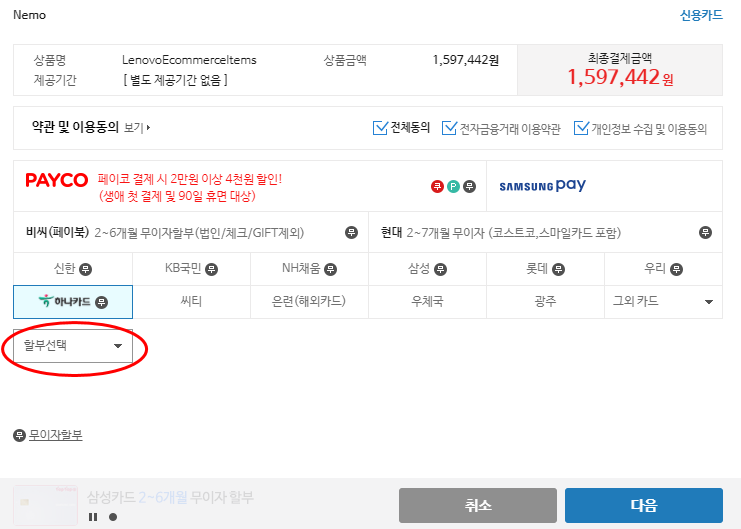Pause the banner rotation
The width and height of the screenshot is (741, 529).
pos(93,517)
